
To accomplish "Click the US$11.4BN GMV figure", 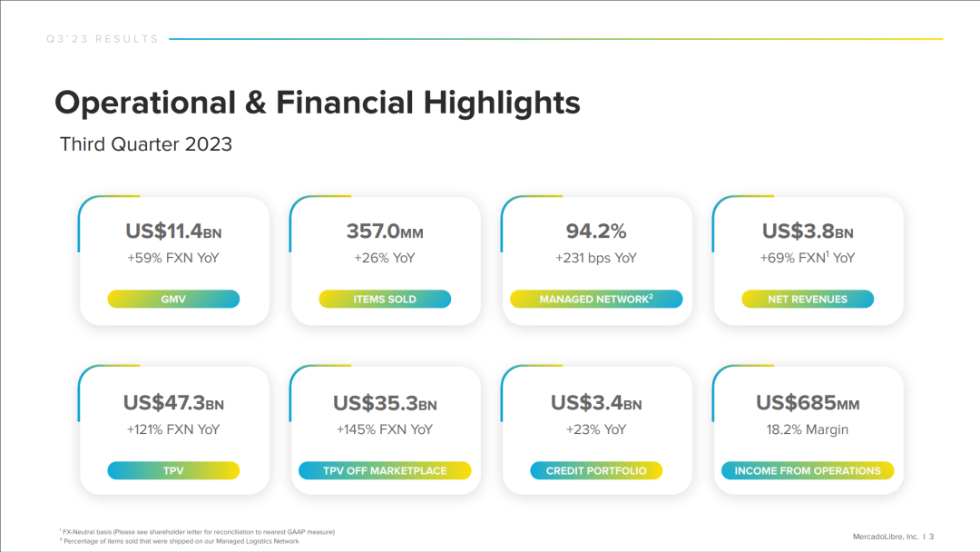I will [173, 232].
